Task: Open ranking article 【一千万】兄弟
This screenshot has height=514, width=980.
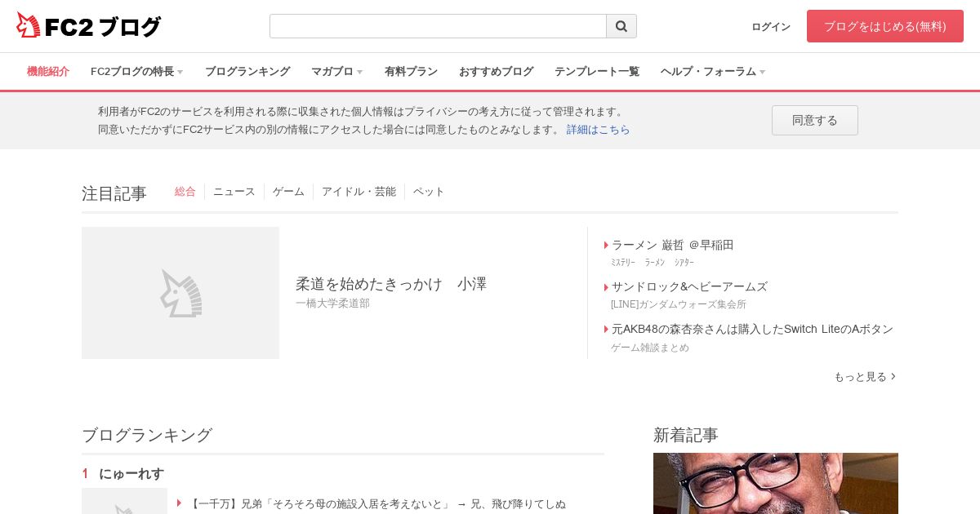Action: point(376,503)
